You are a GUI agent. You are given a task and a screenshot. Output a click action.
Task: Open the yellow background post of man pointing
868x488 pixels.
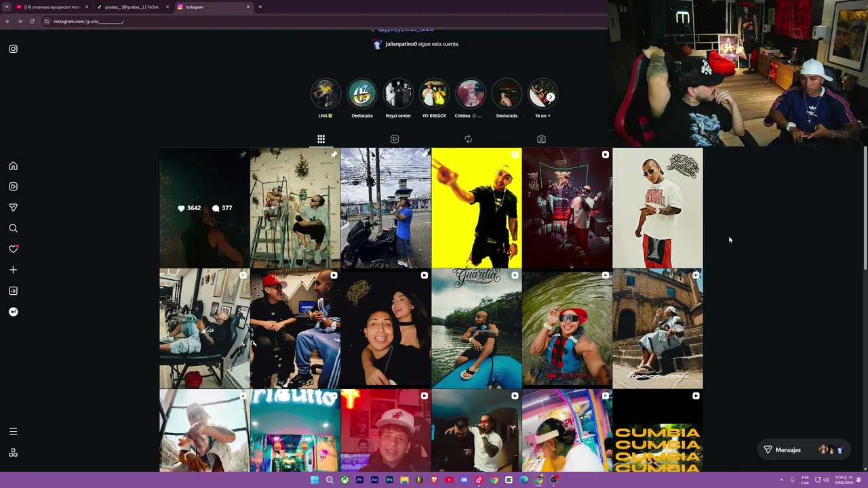tap(477, 208)
